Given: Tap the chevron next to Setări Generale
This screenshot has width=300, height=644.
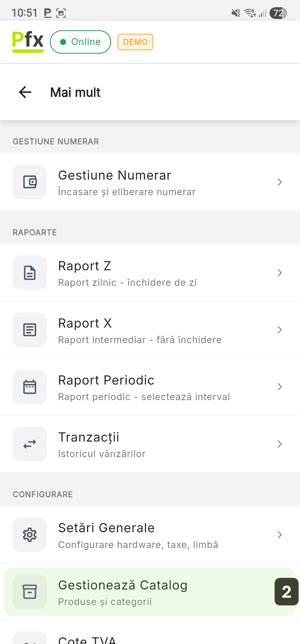Looking at the screenshot, I should click(x=280, y=535).
